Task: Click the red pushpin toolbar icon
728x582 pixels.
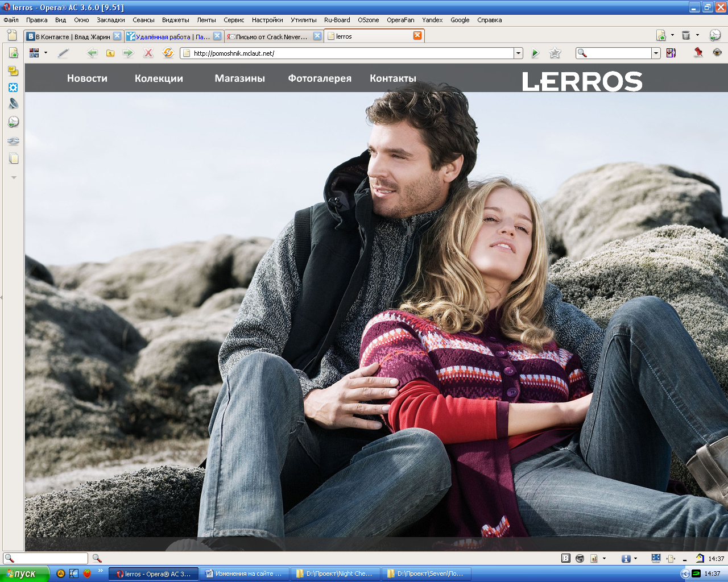Action: 698,52
